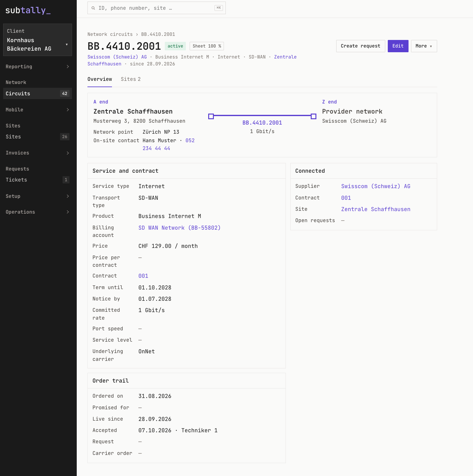Click the Edit button
Screen dimensions: 473x476
coord(398,46)
